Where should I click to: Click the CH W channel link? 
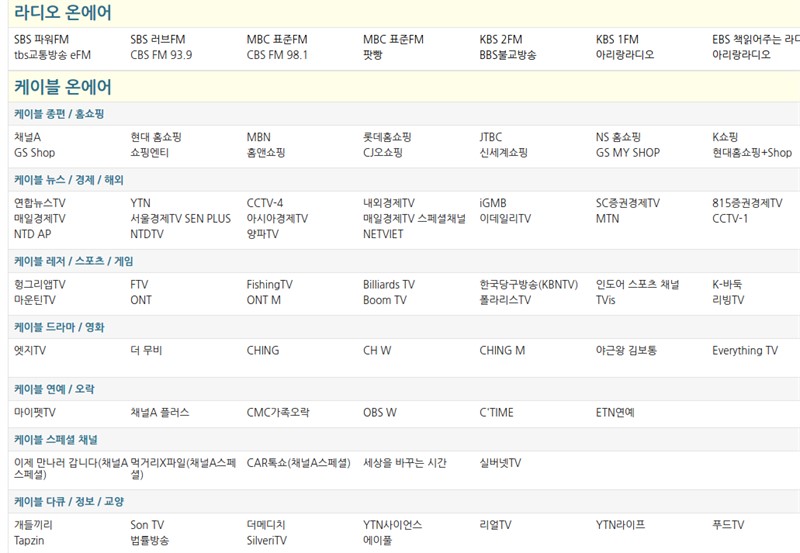377,350
